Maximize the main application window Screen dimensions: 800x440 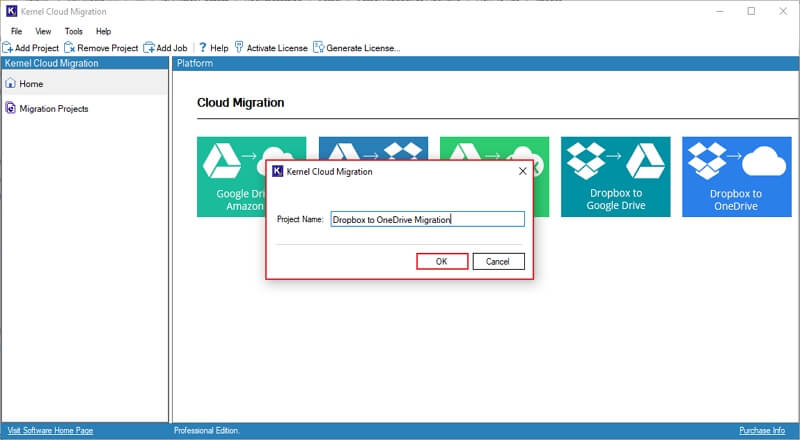[752, 11]
